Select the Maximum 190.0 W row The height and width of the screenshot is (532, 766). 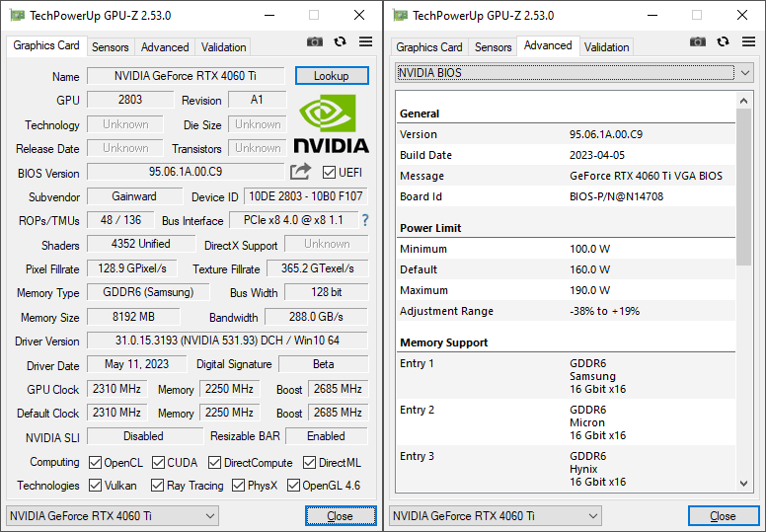click(x=566, y=290)
